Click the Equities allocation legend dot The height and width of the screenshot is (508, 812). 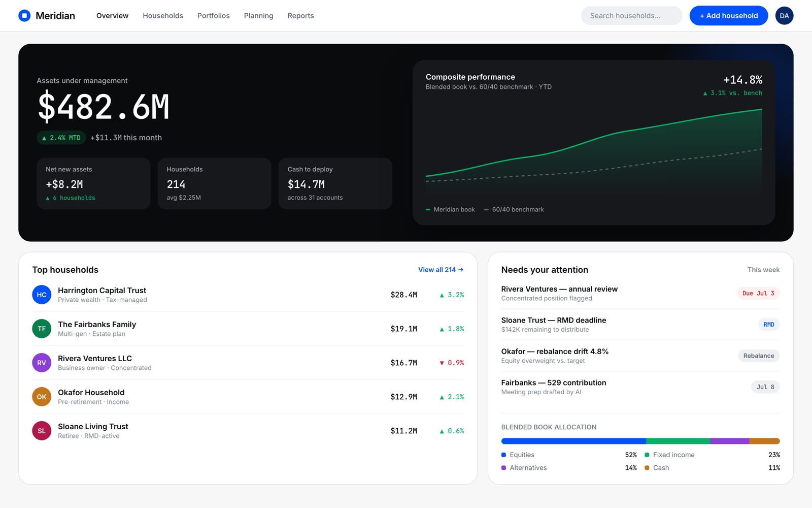point(503,455)
